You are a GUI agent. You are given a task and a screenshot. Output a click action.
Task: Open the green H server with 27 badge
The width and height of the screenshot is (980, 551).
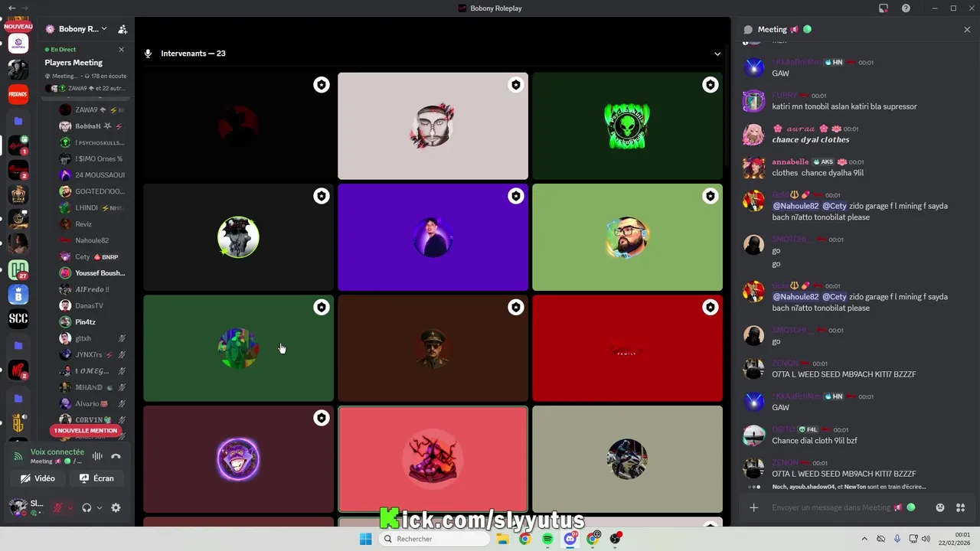pyautogui.click(x=18, y=269)
